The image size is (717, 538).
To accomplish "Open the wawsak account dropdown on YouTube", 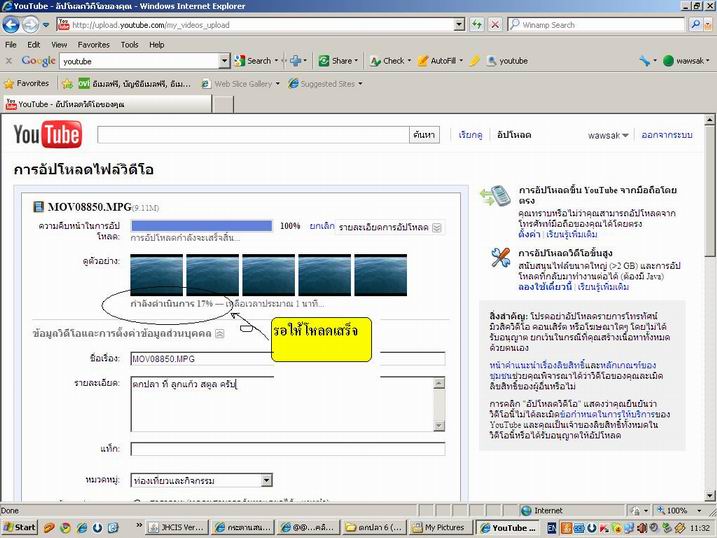I will [x=608, y=135].
